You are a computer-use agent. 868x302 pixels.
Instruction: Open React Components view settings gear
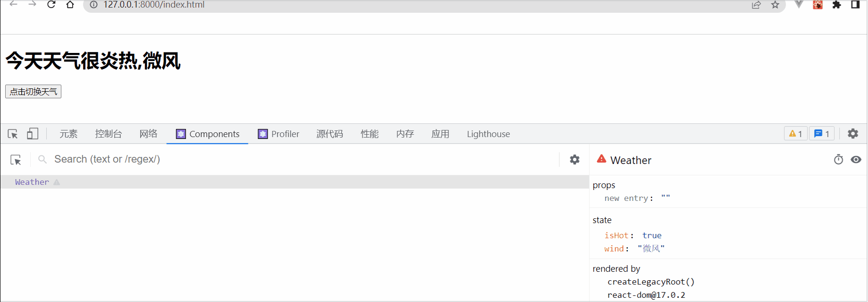coord(574,159)
